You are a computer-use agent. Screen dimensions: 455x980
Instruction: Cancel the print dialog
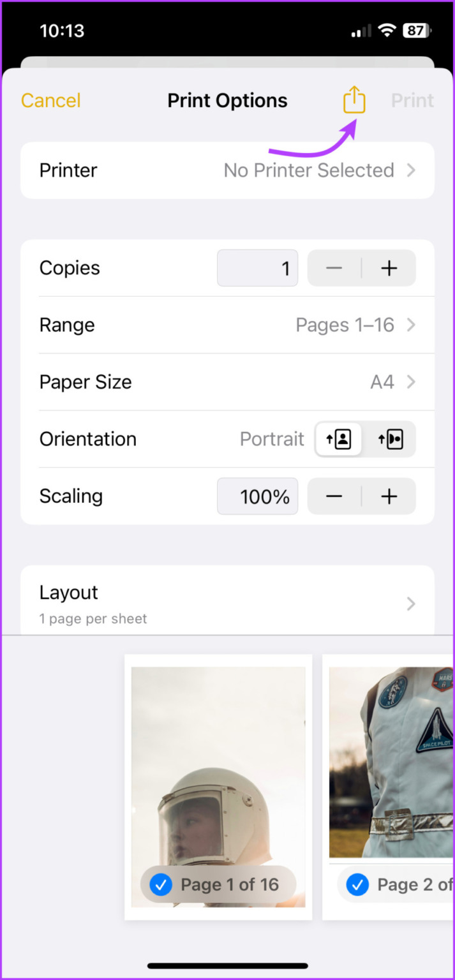(x=50, y=100)
